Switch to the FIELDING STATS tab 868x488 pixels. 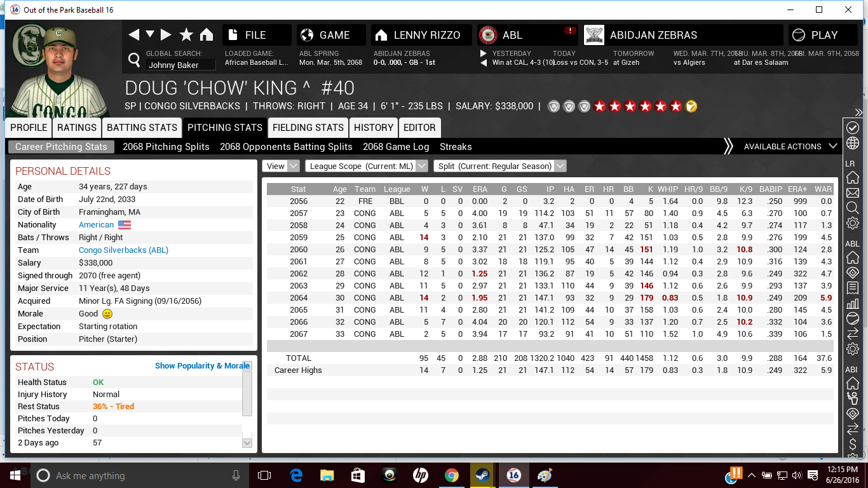click(309, 128)
